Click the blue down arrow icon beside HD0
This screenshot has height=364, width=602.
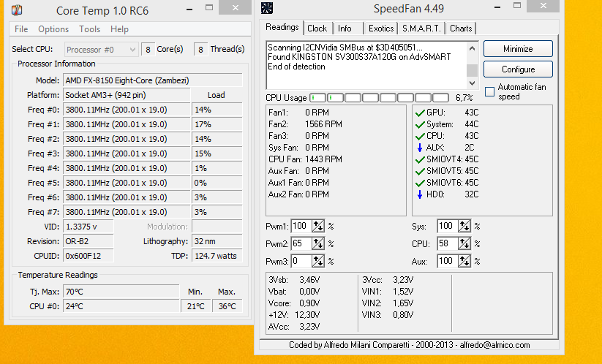[x=420, y=194]
